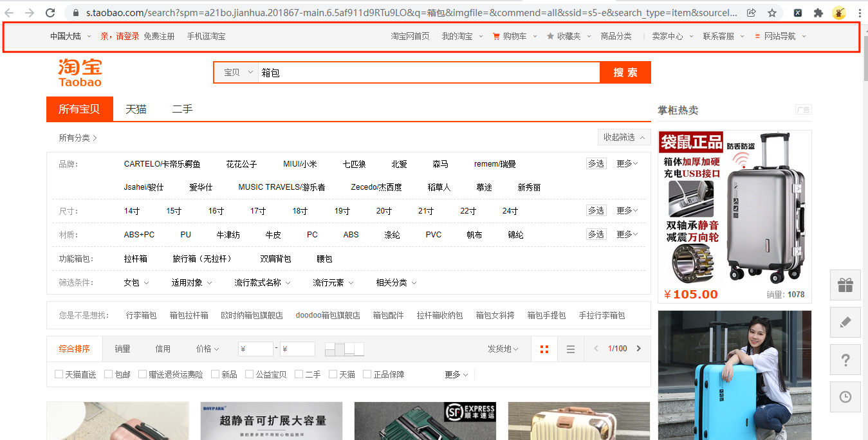868x440 pixels.
Task: Open the gift promotions icon on right sidebar
Action: click(845, 285)
